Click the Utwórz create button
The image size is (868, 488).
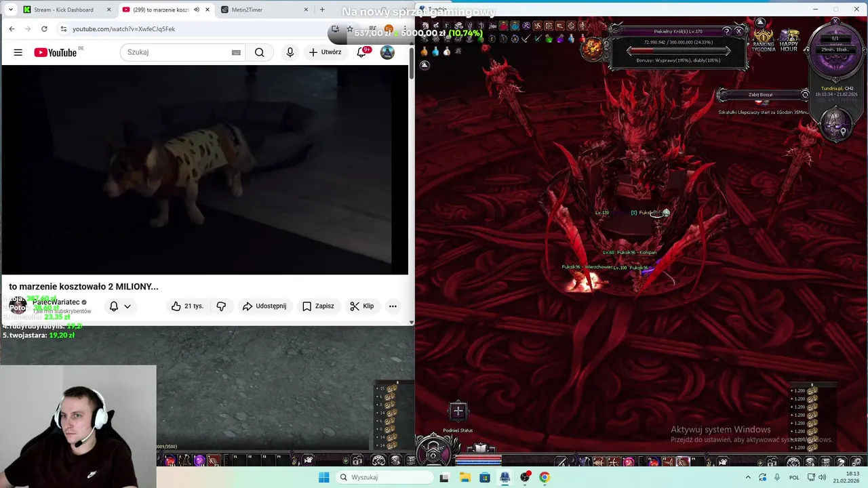[325, 52]
